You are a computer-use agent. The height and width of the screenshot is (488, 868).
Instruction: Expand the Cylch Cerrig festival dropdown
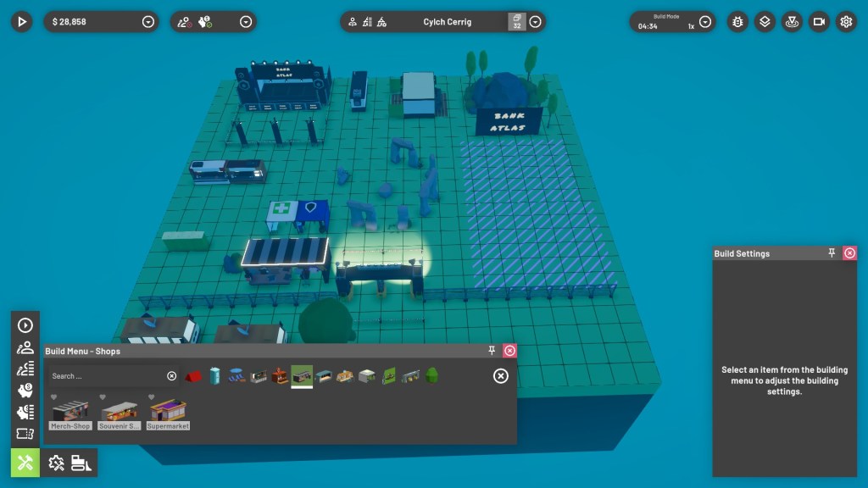coord(536,22)
